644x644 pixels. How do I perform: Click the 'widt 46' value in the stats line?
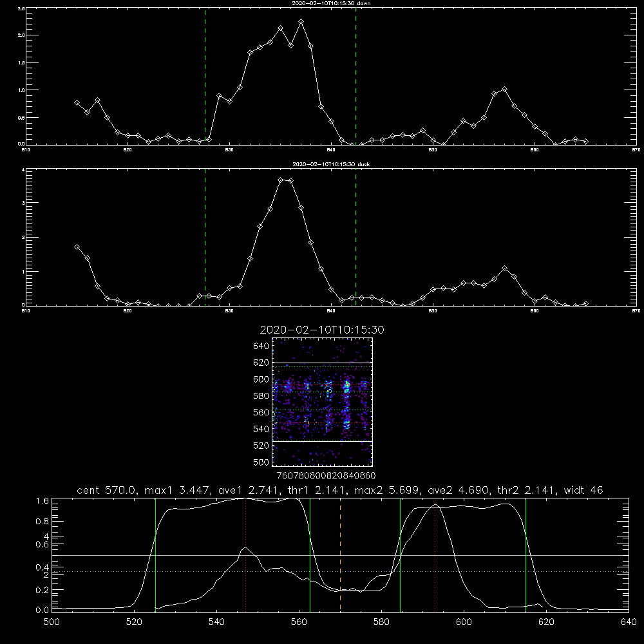tap(583, 490)
